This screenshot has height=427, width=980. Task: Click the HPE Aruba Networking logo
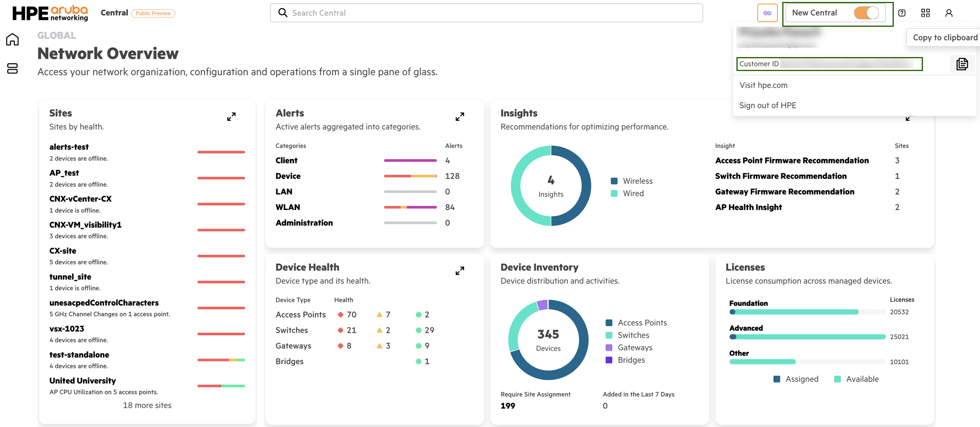pos(50,13)
